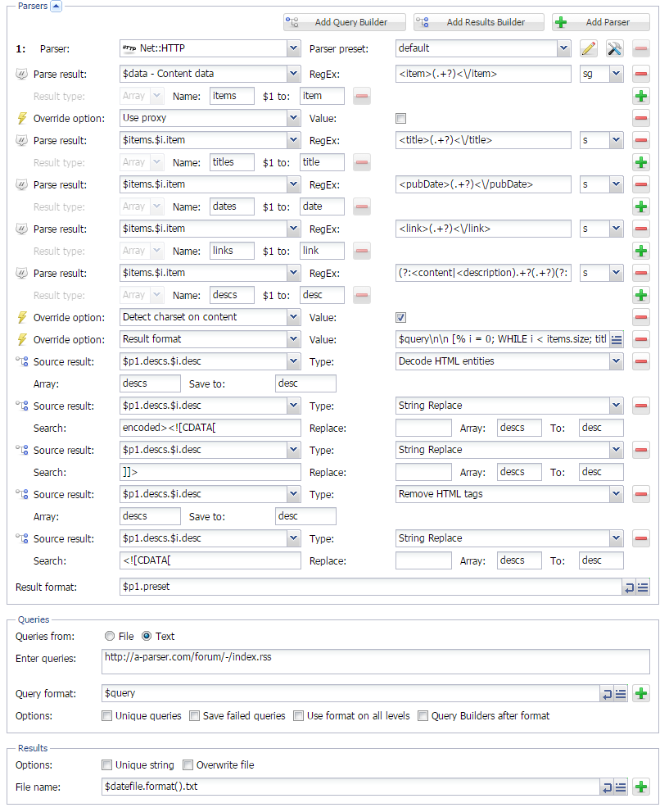669x812 pixels.
Task: Collapse the Parsers section
Action: pyautogui.click(x=56, y=6)
